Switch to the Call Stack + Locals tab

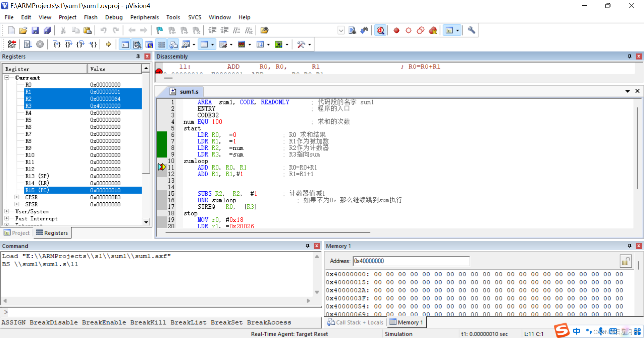point(355,322)
